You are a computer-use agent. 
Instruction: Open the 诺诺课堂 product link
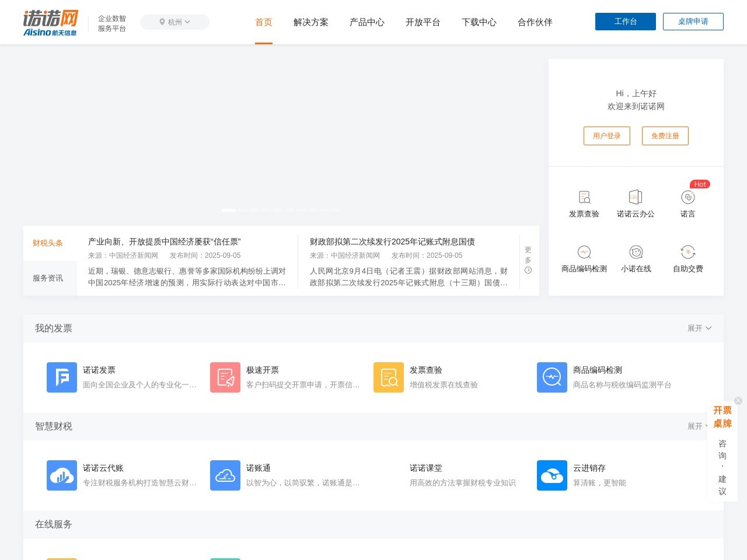point(426,468)
